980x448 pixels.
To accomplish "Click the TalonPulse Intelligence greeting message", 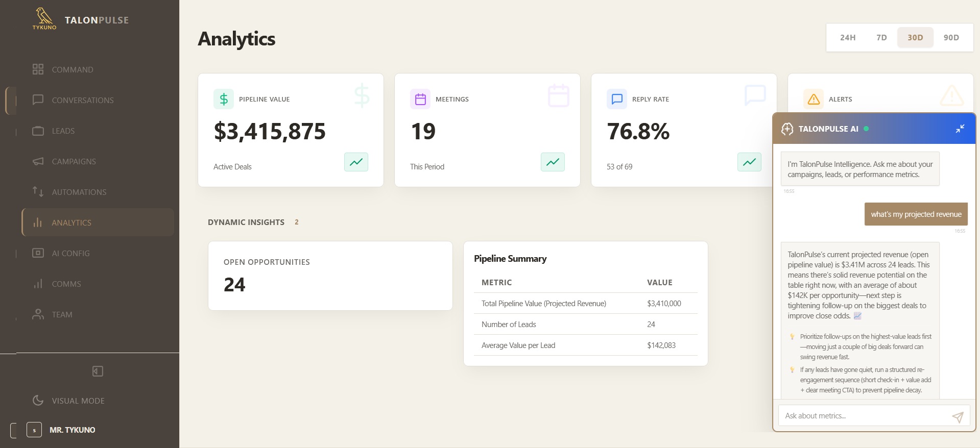I will pos(860,169).
